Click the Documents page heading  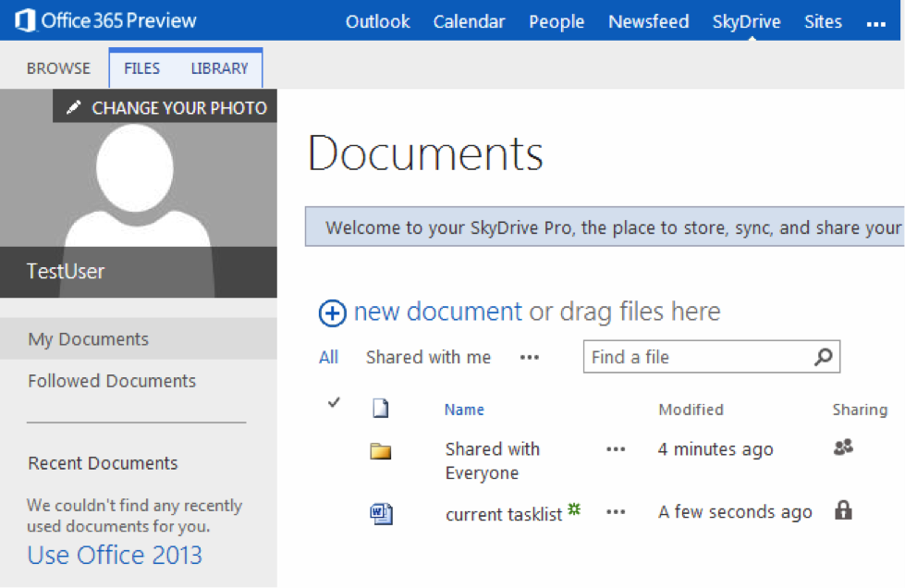[x=425, y=153]
